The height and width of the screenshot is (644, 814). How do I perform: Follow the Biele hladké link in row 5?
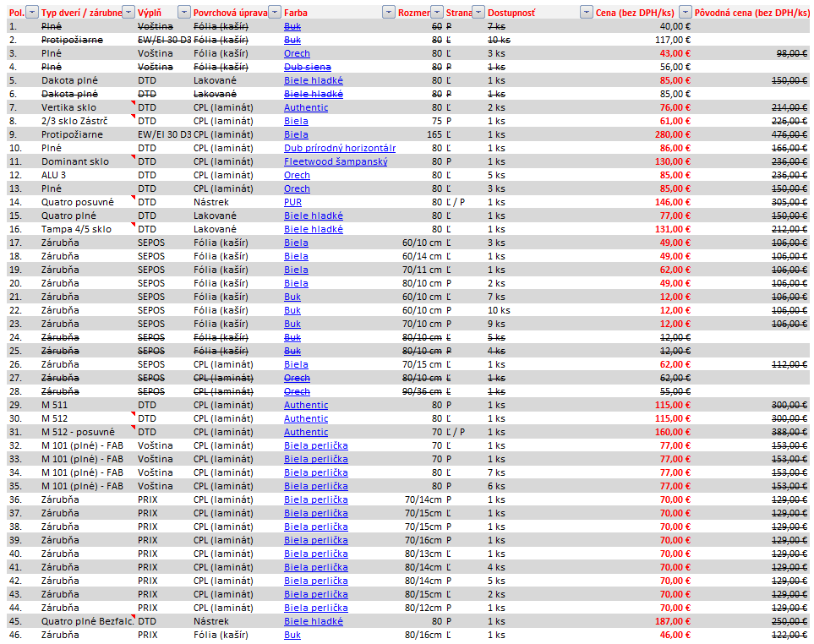point(314,80)
